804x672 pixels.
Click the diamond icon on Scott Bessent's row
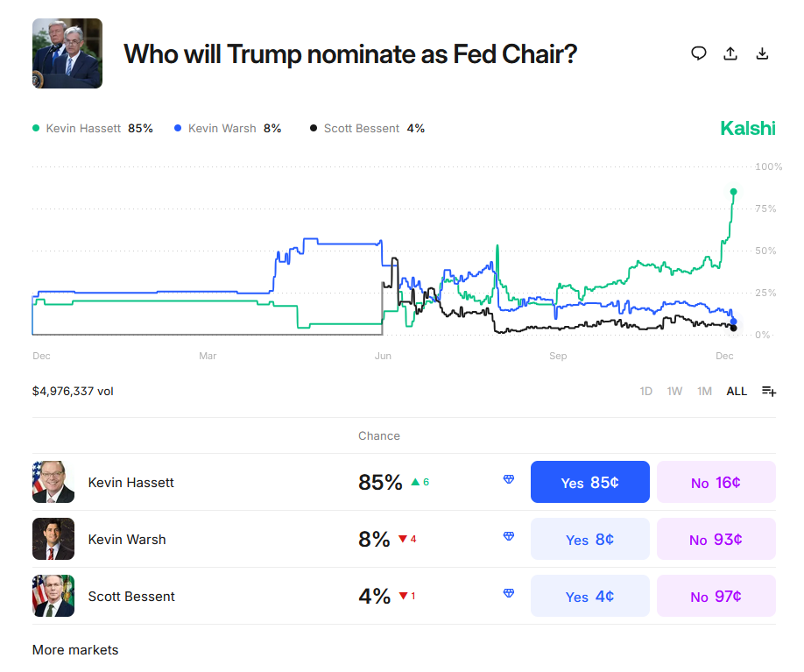tap(508, 593)
